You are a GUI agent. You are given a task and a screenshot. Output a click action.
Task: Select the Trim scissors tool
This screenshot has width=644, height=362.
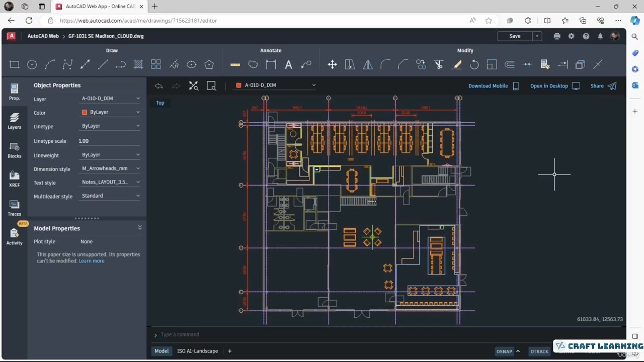[x=439, y=64]
